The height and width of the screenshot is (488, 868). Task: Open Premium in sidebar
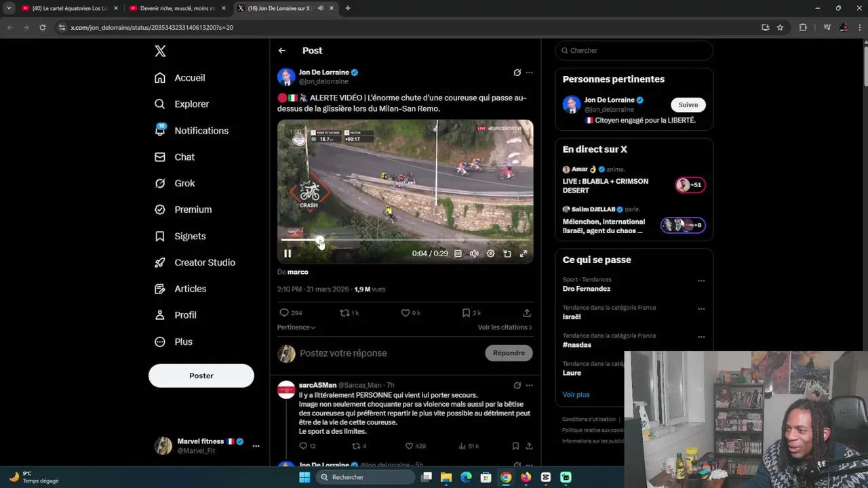(x=184, y=210)
